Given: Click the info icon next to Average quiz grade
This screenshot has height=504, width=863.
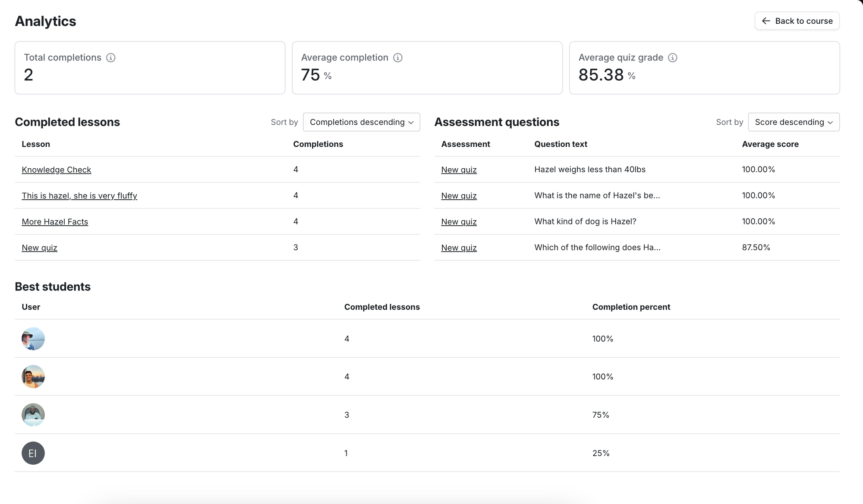Looking at the screenshot, I should pyautogui.click(x=673, y=57).
